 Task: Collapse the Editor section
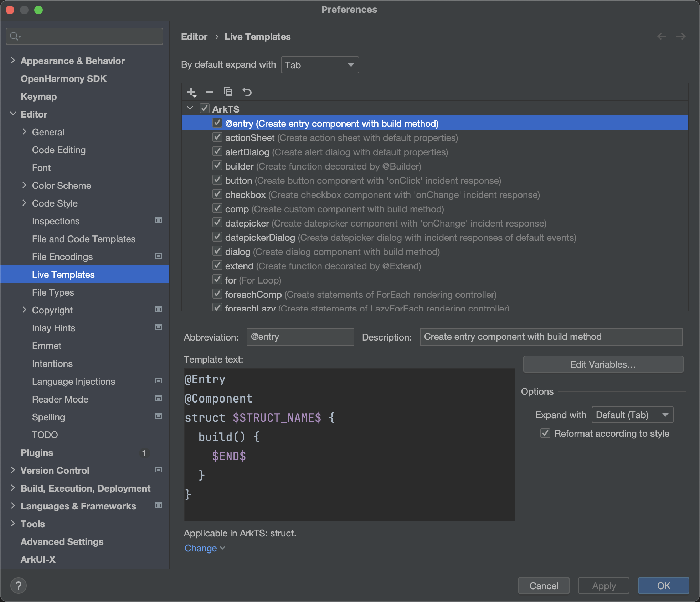13,114
